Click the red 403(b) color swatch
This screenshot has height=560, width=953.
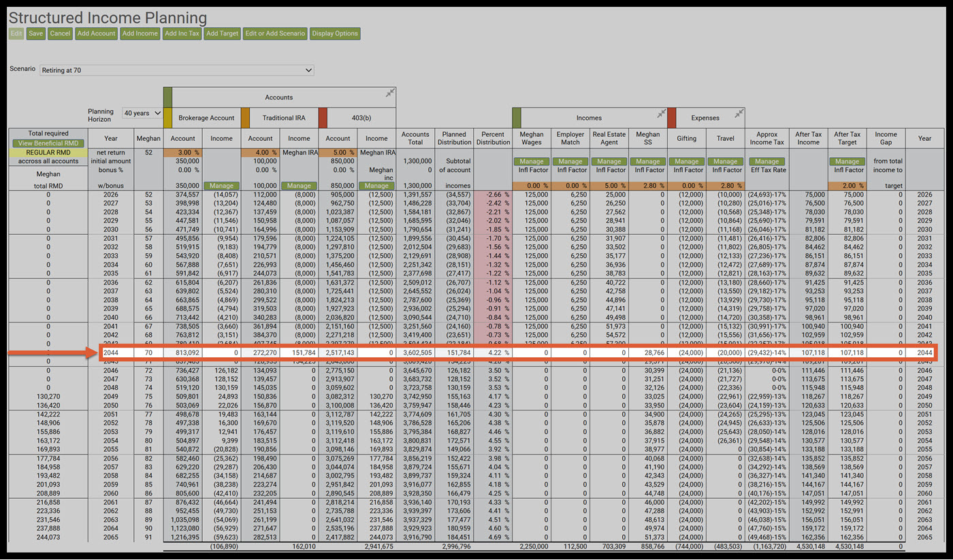[x=323, y=117]
